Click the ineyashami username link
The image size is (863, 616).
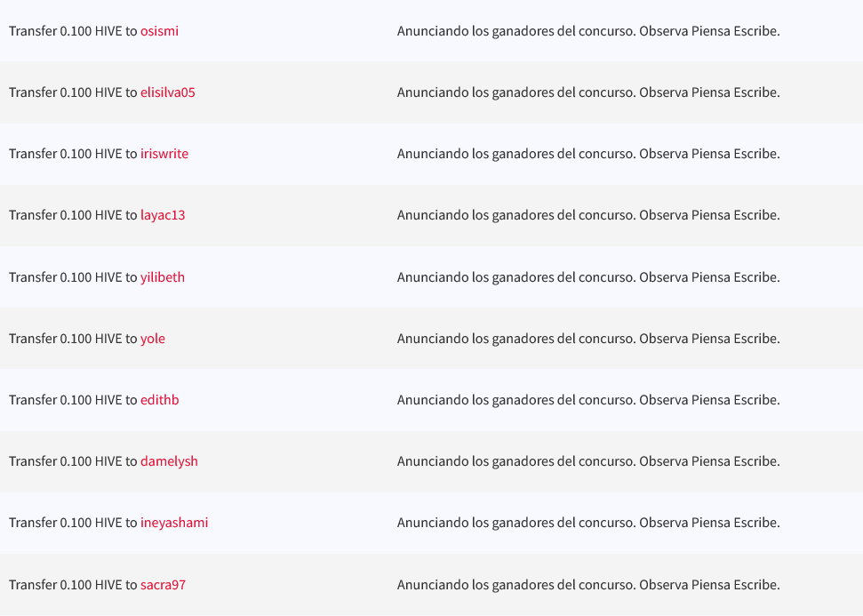click(x=174, y=523)
